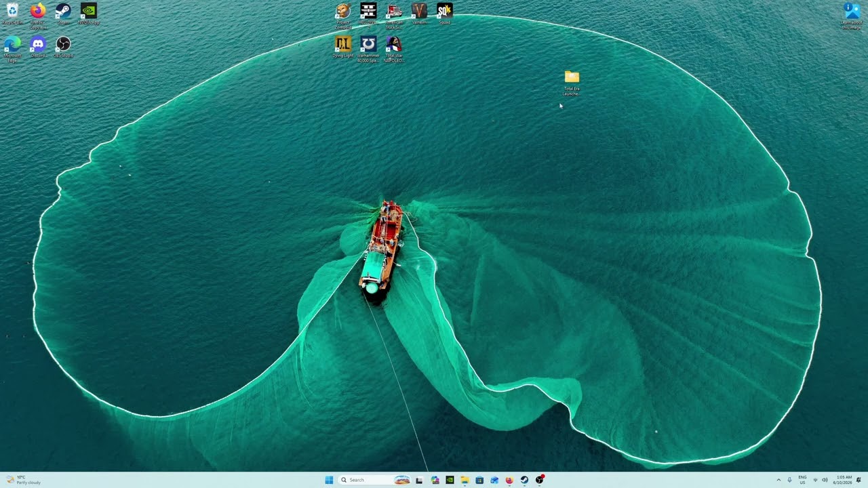Select the Microsoft Edge desktop shortcut

click(12, 49)
